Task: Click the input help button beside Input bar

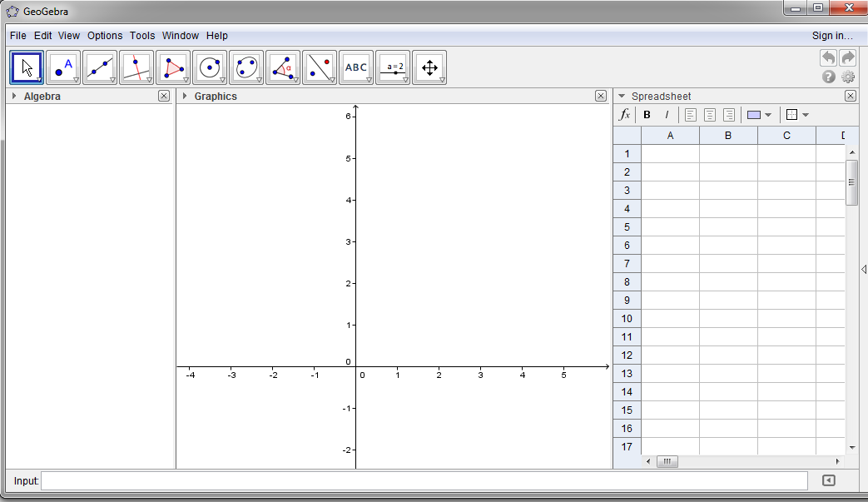Action: click(x=828, y=480)
